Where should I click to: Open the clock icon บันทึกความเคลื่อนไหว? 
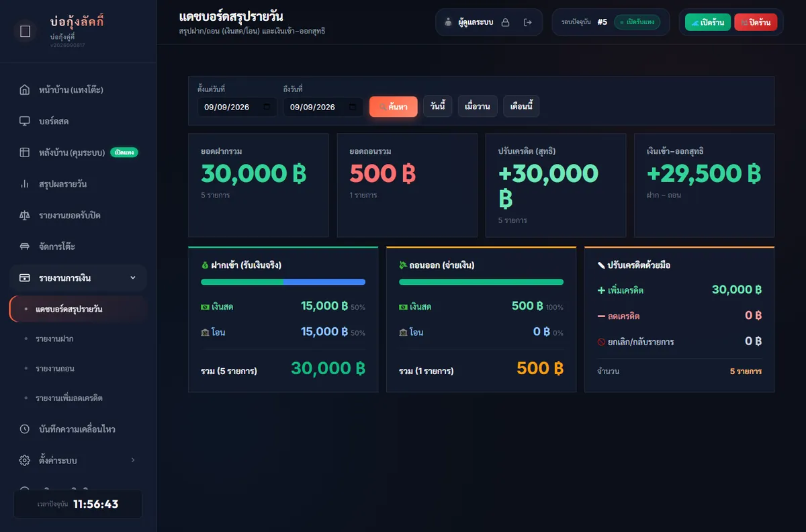coord(25,429)
